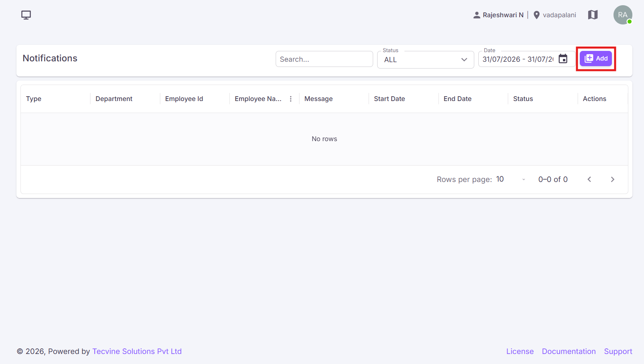Open the Documentation footer link
644x364 pixels.
[569, 352]
